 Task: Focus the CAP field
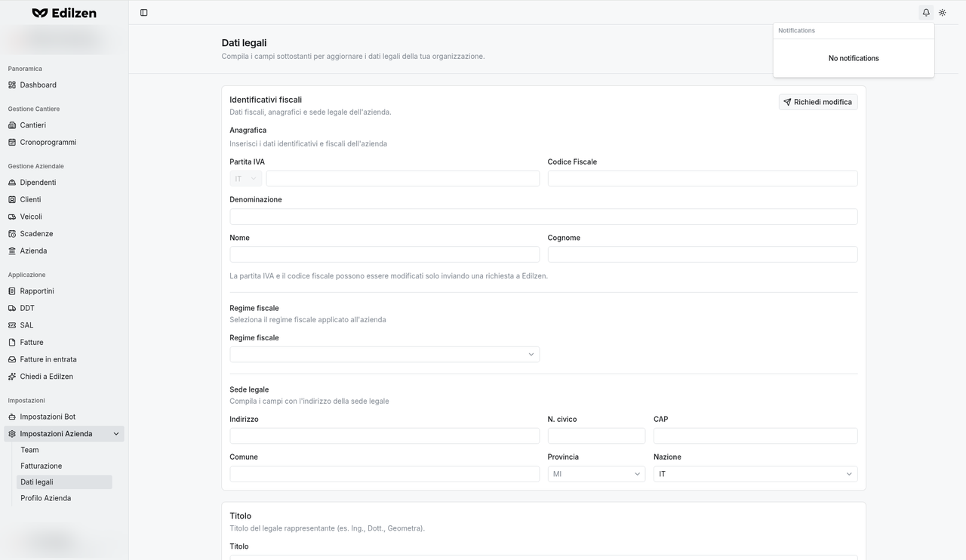tap(755, 435)
